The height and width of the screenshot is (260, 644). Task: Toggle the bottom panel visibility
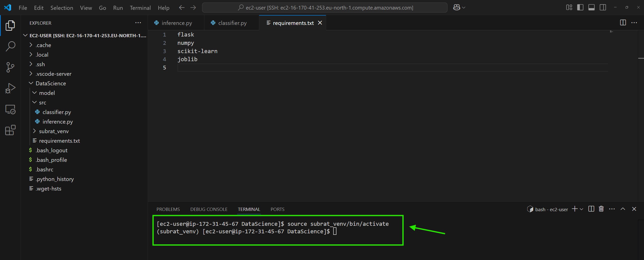pos(591,8)
